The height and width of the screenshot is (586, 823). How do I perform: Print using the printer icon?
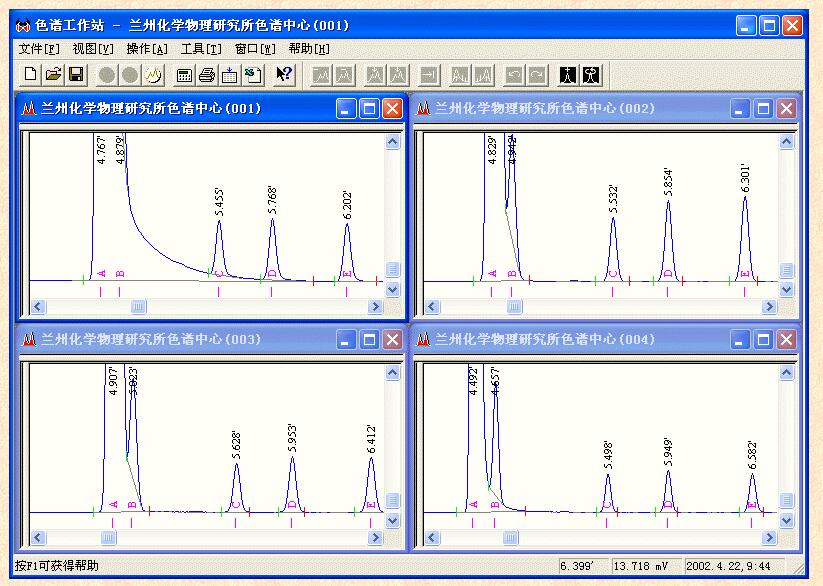206,75
